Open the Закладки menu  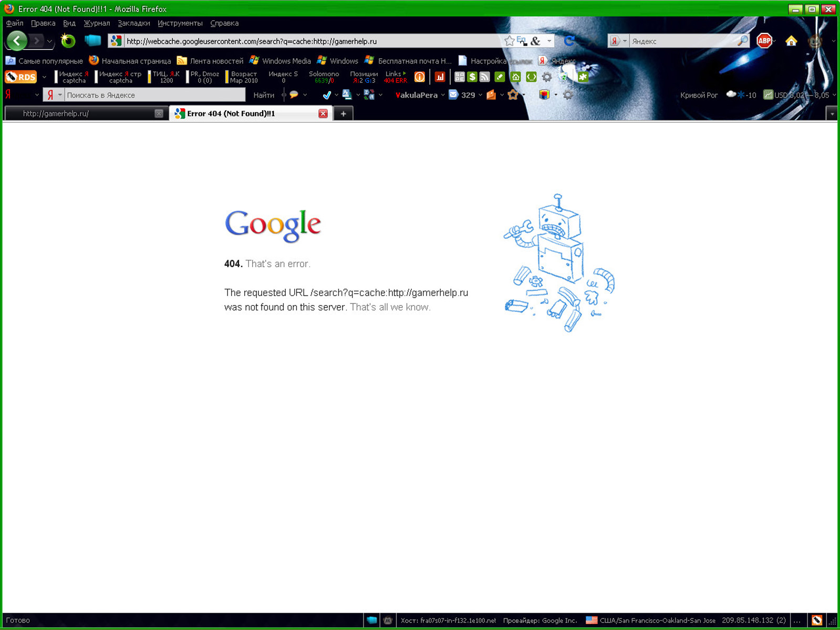[134, 23]
